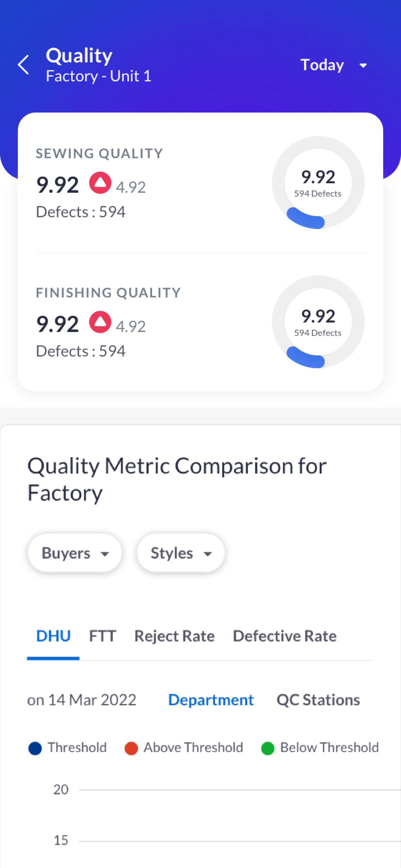Click the Sewing Quality heading

pyautogui.click(x=99, y=153)
